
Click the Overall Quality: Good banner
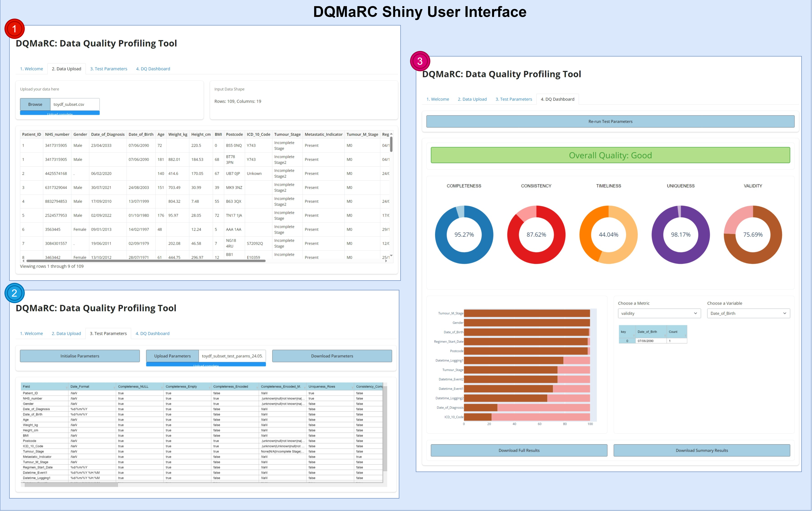coord(610,155)
